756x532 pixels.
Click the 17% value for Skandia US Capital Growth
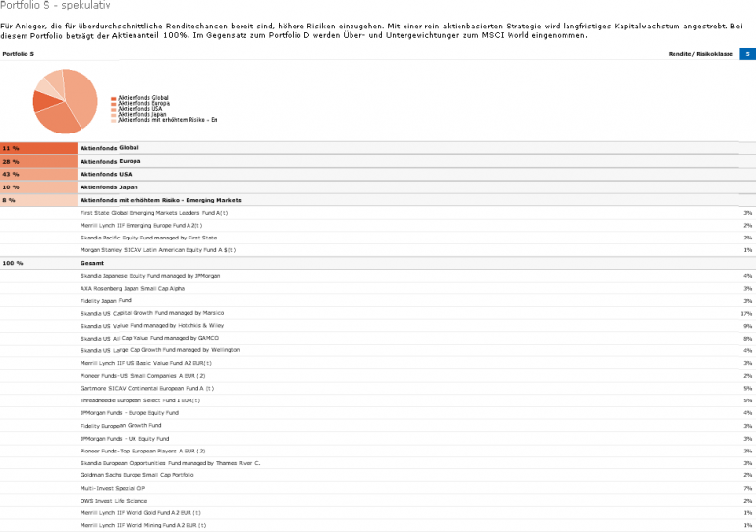(x=746, y=314)
